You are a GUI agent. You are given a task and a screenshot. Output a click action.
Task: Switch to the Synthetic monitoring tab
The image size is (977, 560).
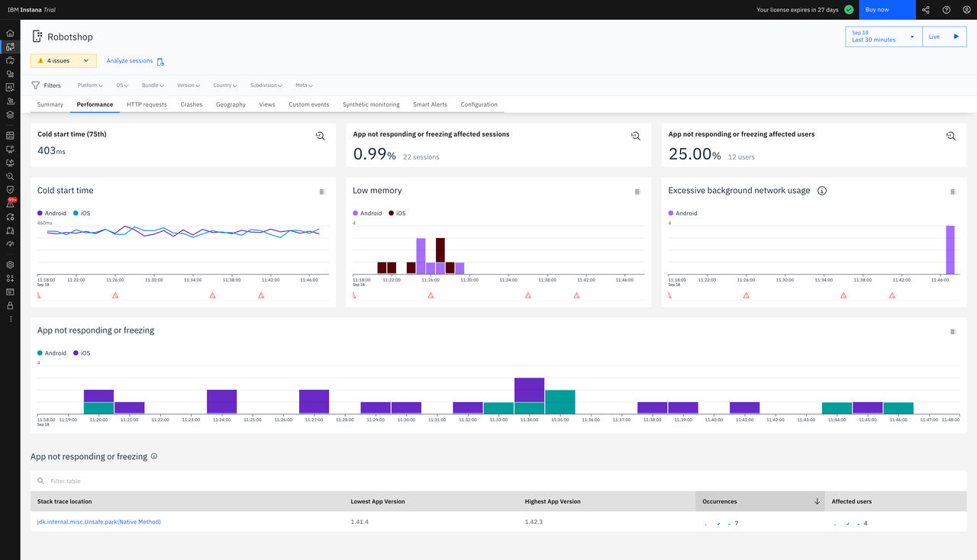[371, 105]
